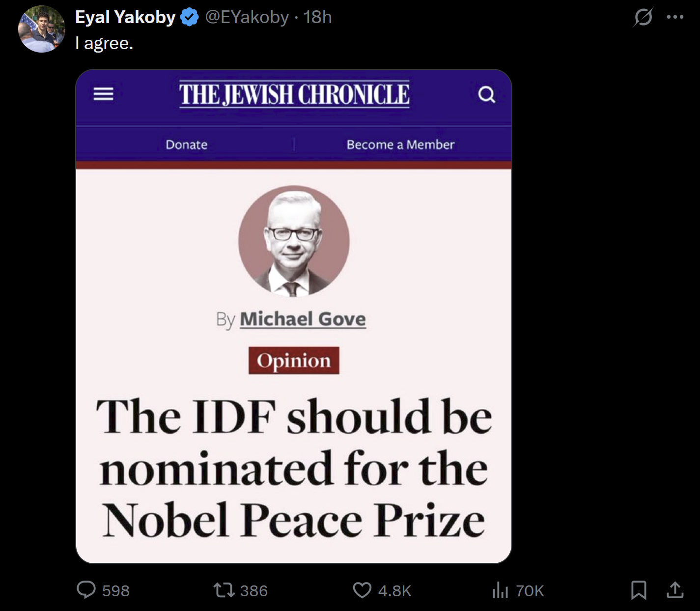
Task: Open the three-dot more options menu
Action: point(675,17)
